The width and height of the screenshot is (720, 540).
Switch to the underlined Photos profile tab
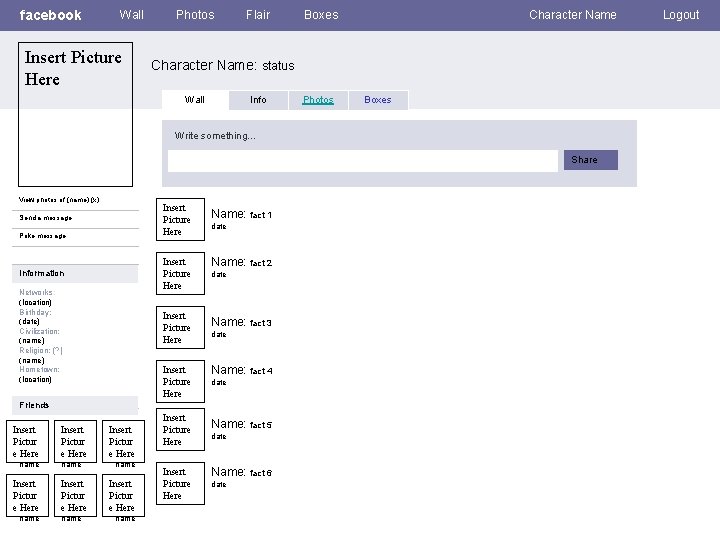click(318, 100)
